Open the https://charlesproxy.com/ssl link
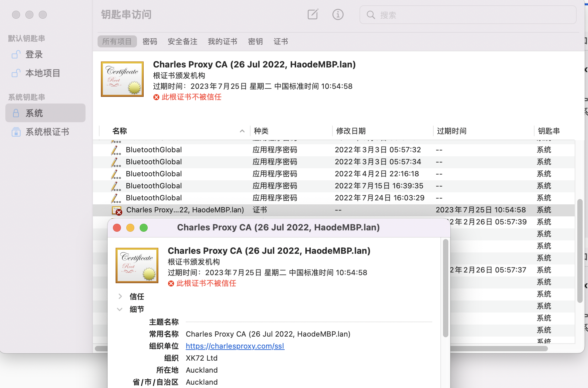The image size is (588, 388). (235, 346)
